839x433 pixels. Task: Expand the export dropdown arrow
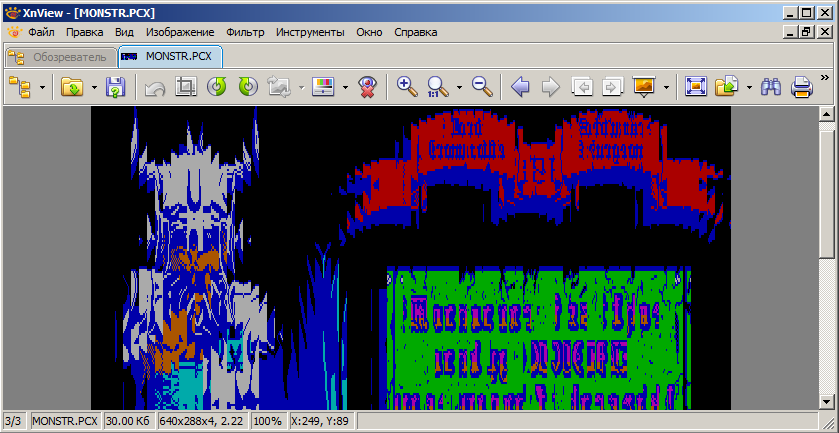[750, 87]
